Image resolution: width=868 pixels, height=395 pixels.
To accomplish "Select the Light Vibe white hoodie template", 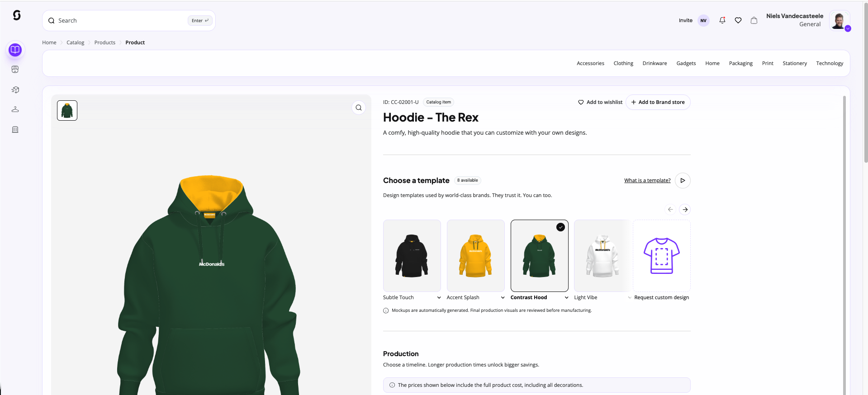I will (602, 256).
